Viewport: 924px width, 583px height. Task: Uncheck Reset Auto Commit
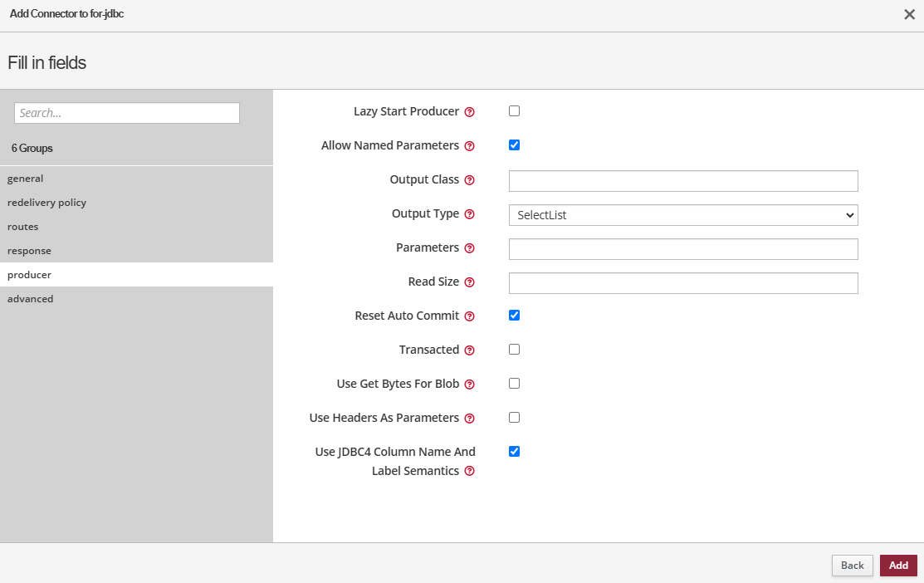pos(514,316)
